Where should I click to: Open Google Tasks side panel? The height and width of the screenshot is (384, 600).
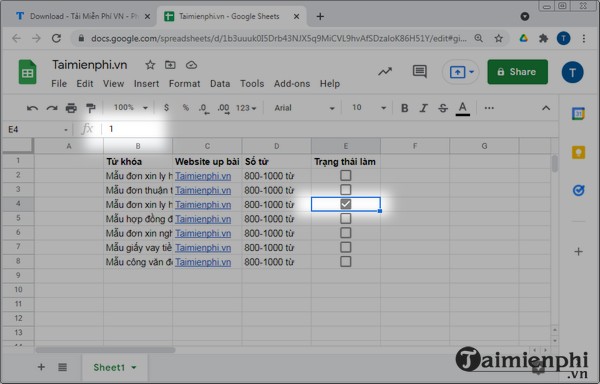(578, 190)
